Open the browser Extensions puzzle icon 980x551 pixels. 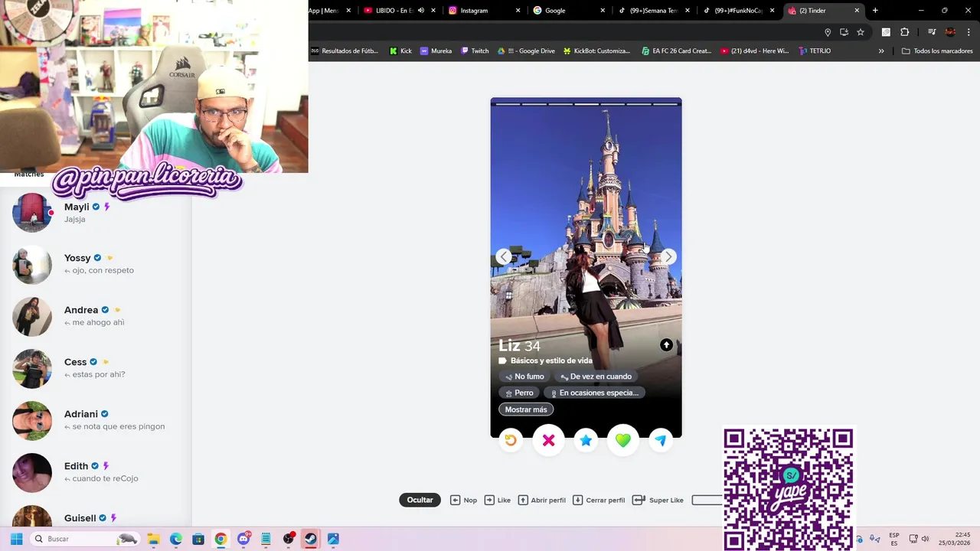904,32
